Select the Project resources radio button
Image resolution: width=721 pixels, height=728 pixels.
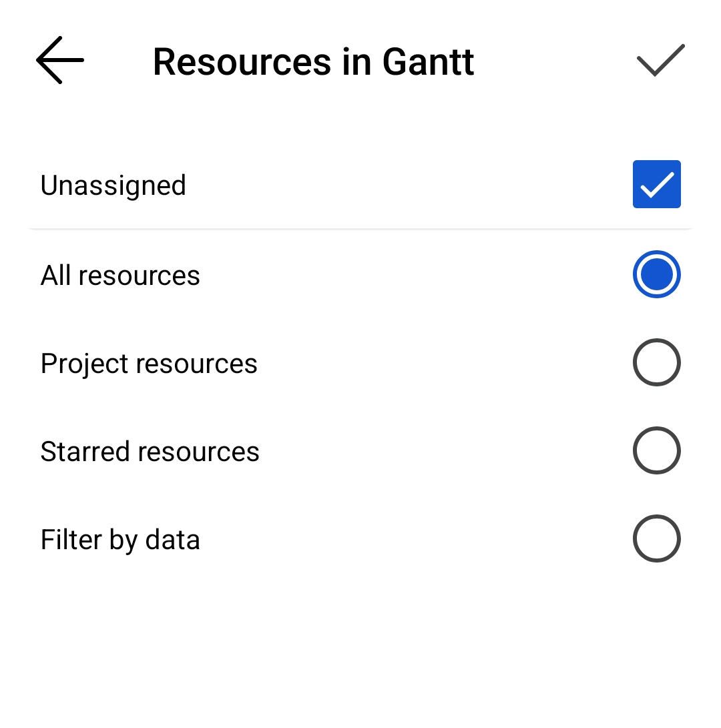656,362
